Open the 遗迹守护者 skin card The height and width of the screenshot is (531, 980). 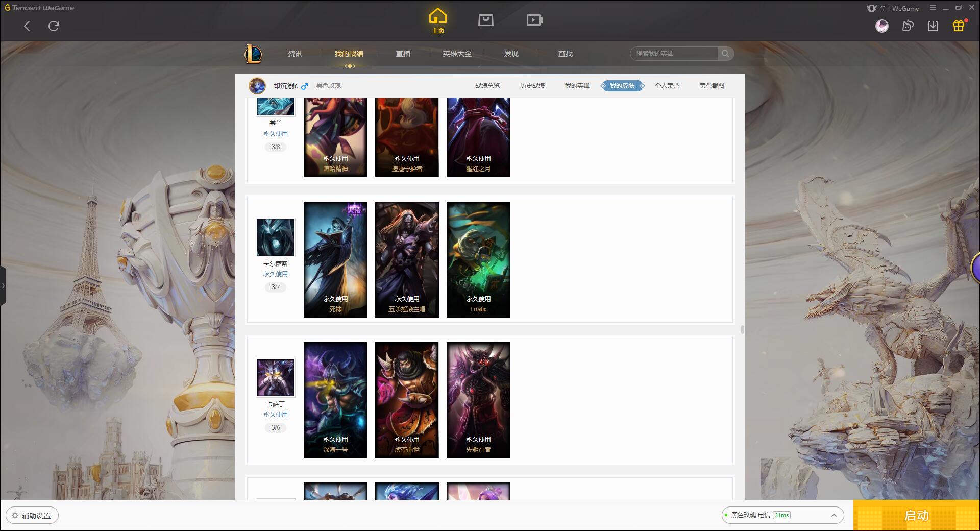pyautogui.click(x=407, y=138)
